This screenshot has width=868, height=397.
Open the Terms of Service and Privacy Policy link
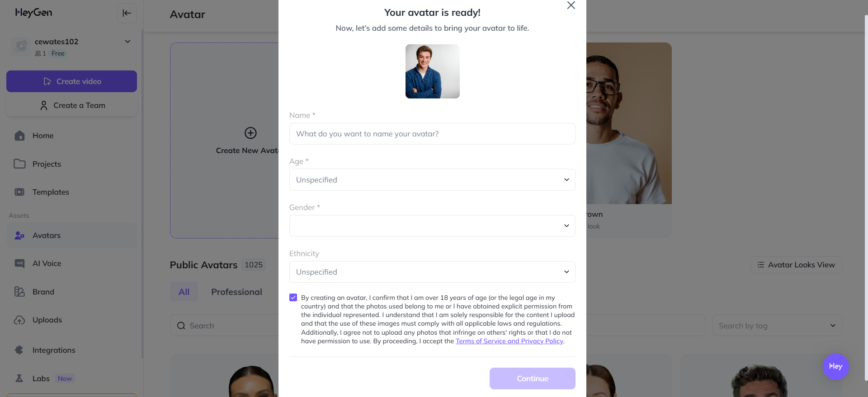click(509, 341)
